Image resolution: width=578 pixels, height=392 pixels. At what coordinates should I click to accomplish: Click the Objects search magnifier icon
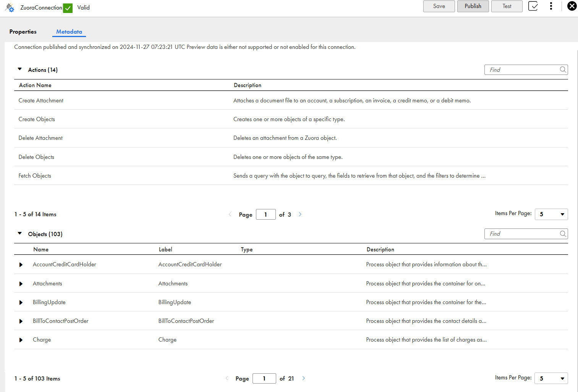click(x=563, y=234)
